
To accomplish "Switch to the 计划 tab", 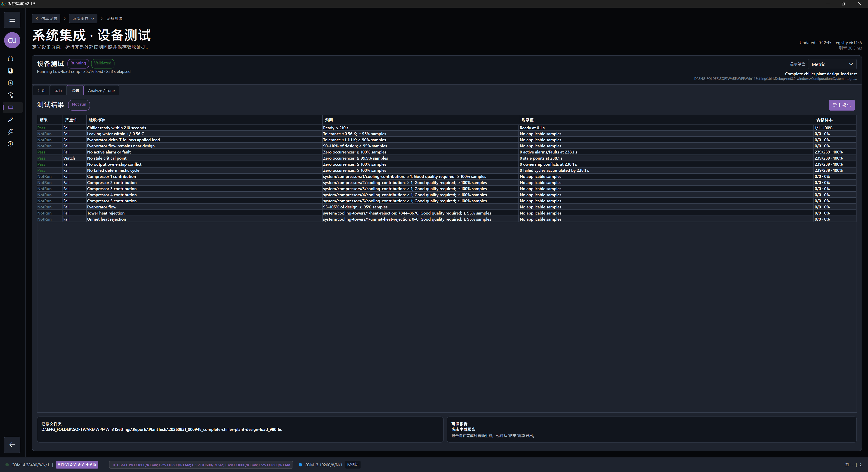I will (x=41, y=91).
